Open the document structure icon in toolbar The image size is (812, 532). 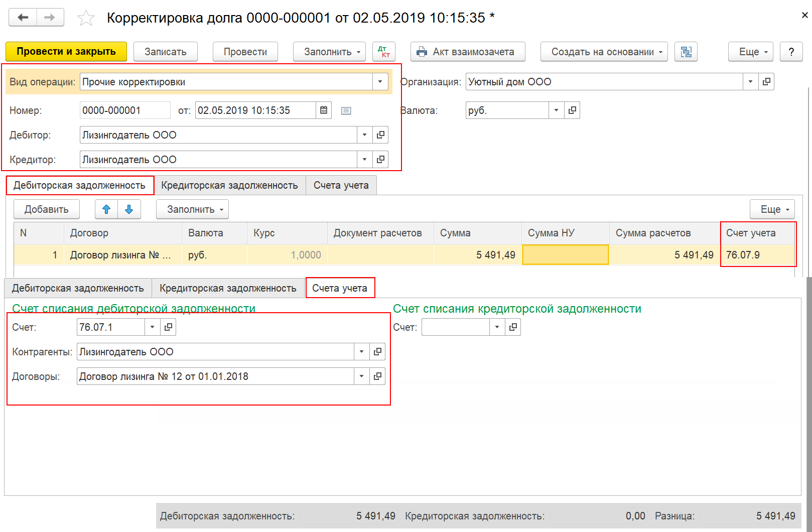686,52
